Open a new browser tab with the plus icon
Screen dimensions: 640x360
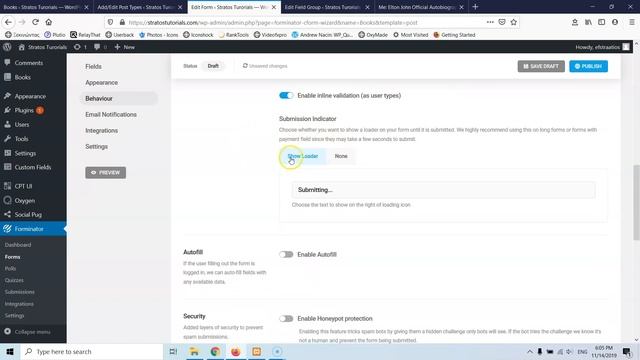(475, 7)
